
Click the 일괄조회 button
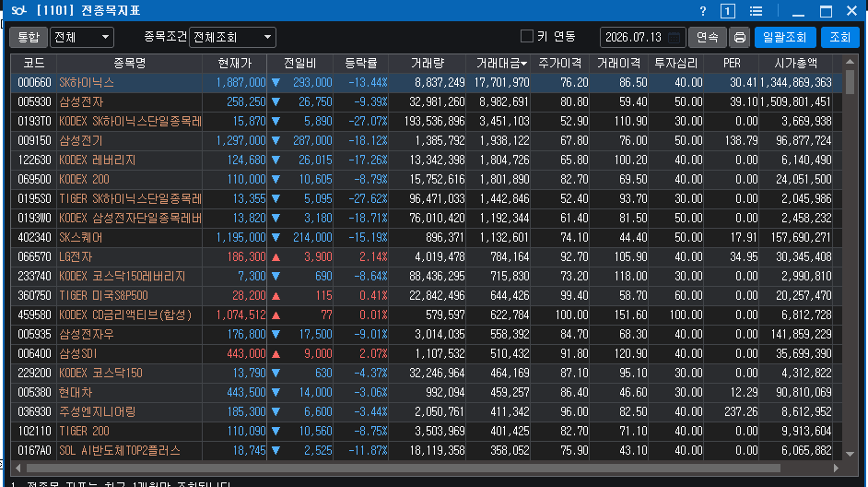[x=785, y=37]
